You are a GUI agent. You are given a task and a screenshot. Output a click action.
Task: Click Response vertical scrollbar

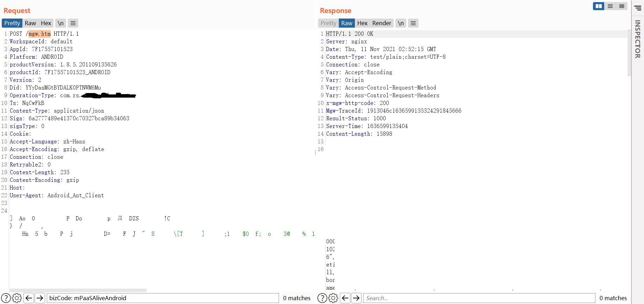[x=629, y=52]
